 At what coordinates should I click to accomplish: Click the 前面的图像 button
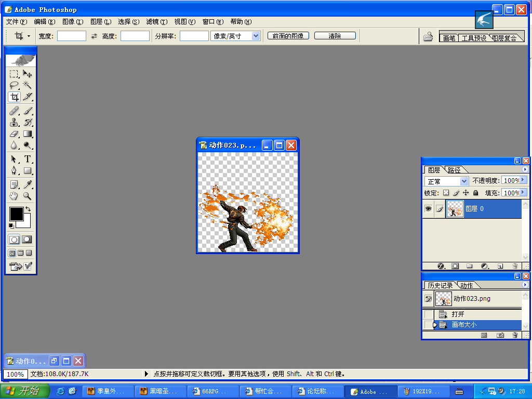288,36
